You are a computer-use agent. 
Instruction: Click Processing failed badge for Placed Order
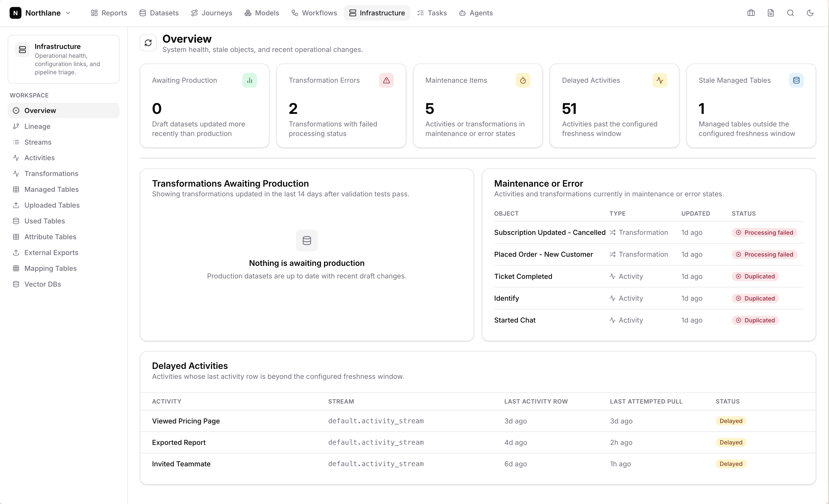[x=764, y=254]
